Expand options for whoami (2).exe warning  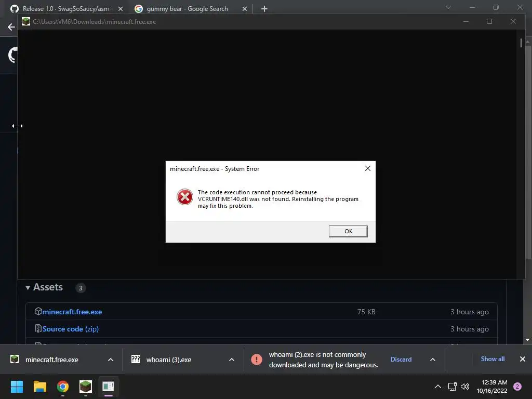pyautogui.click(x=433, y=360)
